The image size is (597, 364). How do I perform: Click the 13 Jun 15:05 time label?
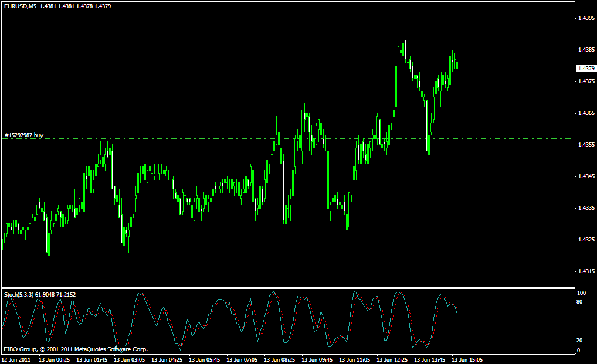pos(467,359)
